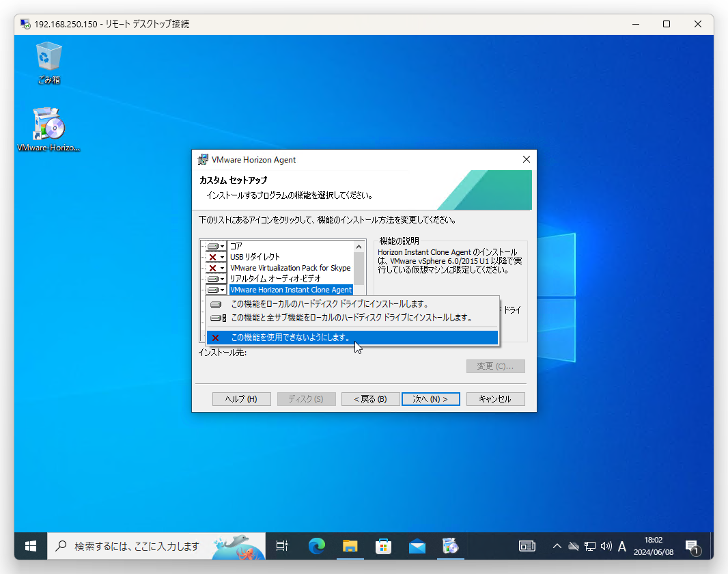
Task: Open the USB リダイレクト feature dropdown
Action: tap(216, 257)
